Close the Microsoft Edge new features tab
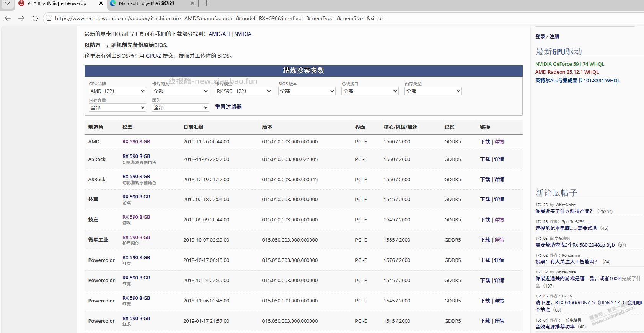Viewport: 644px width, 333px height. click(192, 3)
